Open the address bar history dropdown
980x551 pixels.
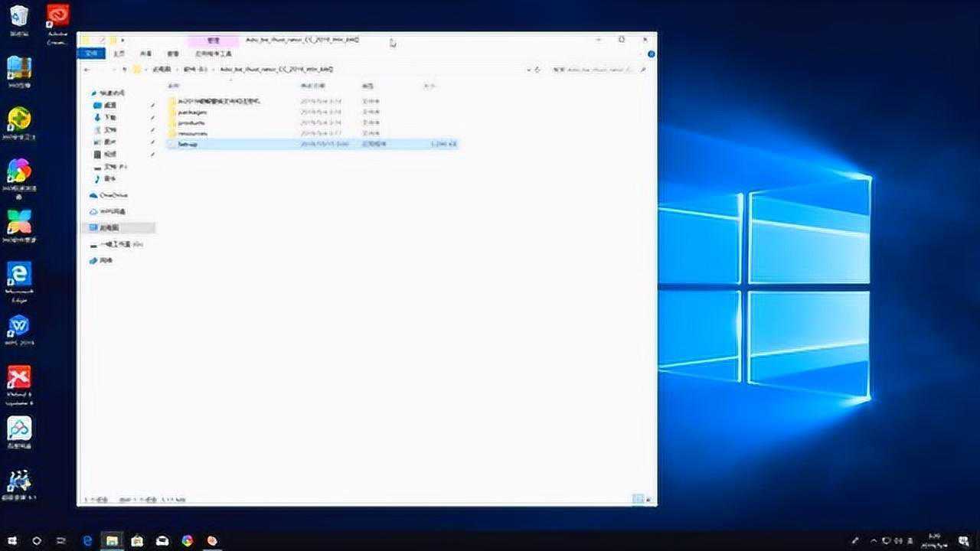point(529,69)
